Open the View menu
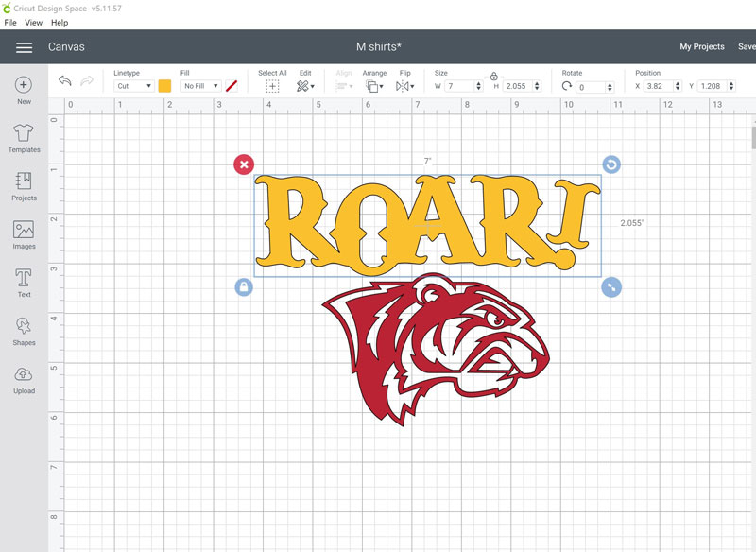Viewport: 756px width, 552px height. [33, 23]
